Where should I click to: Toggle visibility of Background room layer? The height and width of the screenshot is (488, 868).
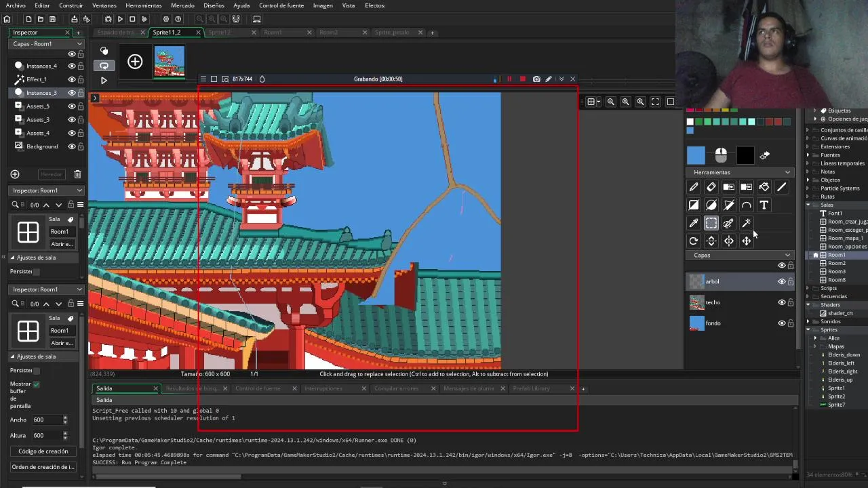71,146
